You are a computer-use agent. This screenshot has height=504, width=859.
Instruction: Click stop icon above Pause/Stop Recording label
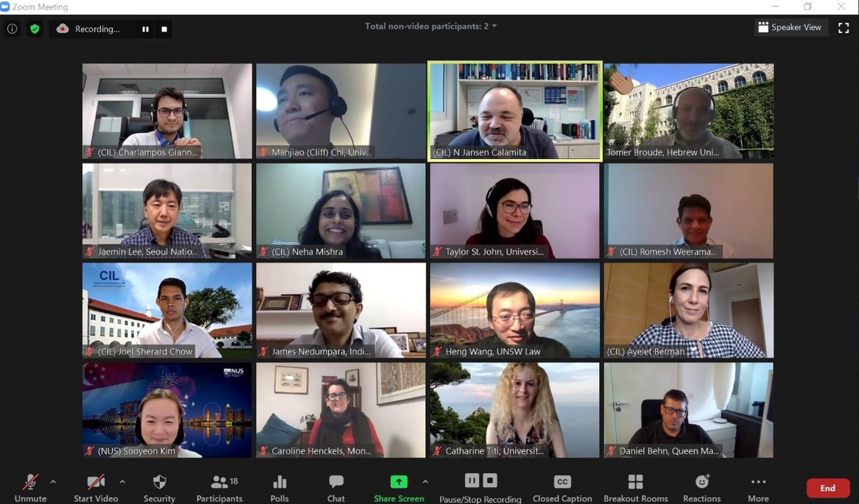coord(490,480)
